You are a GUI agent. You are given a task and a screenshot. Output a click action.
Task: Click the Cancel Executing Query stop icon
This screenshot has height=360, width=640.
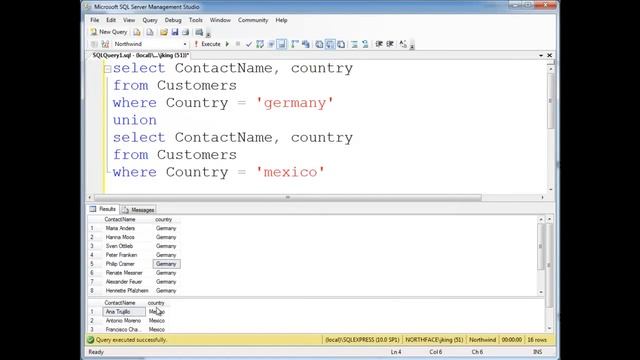point(238,44)
